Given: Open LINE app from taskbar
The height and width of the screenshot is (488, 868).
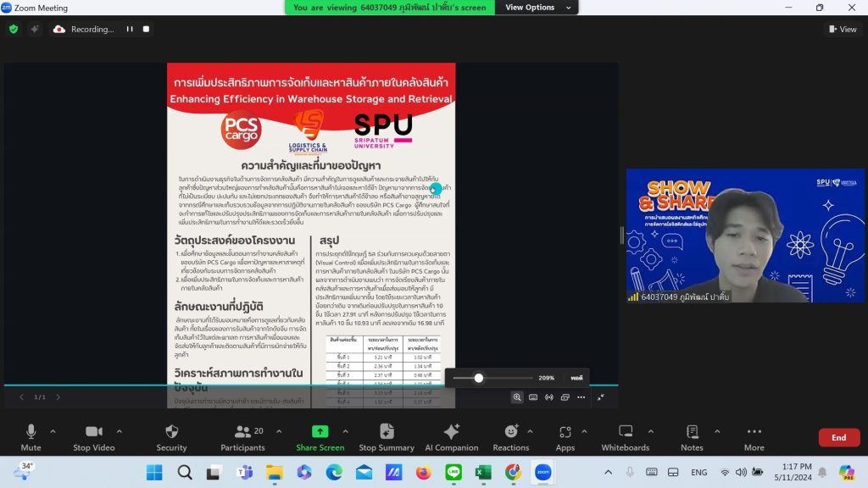Looking at the screenshot, I should (x=453, y=473).
